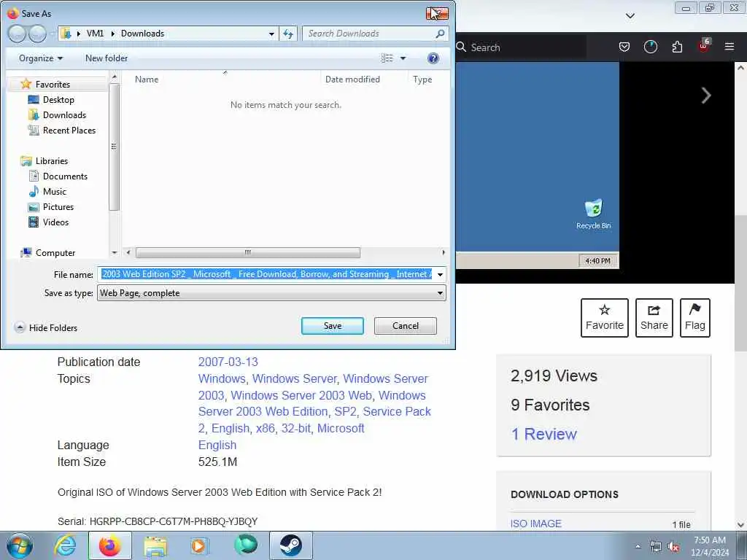Viewport: 747px width, 560px height.
Task: Expand the File name dropdown arrow
Action: [x=440, y=274]
